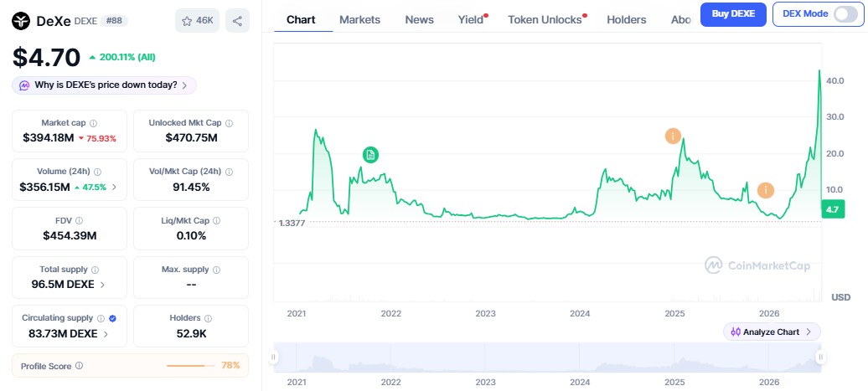Open Volume (24h) info icon
868x391 pixels.
pyautogui.click(x=97, y=172)
